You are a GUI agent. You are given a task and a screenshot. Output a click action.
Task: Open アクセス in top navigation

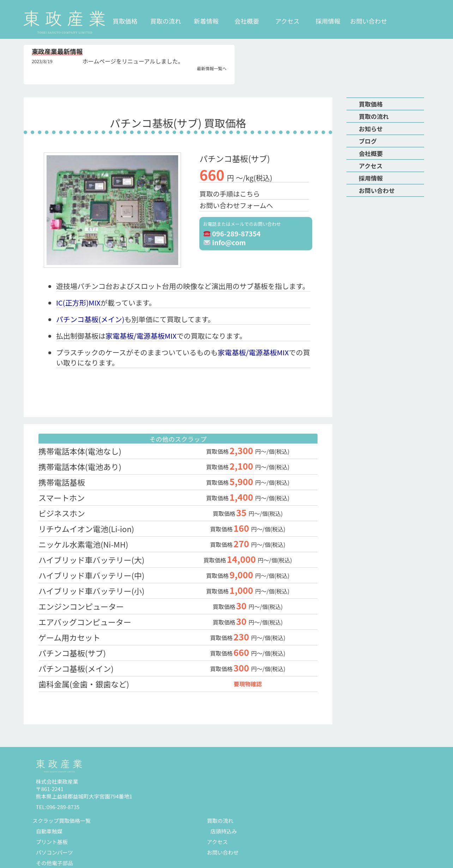287,22
